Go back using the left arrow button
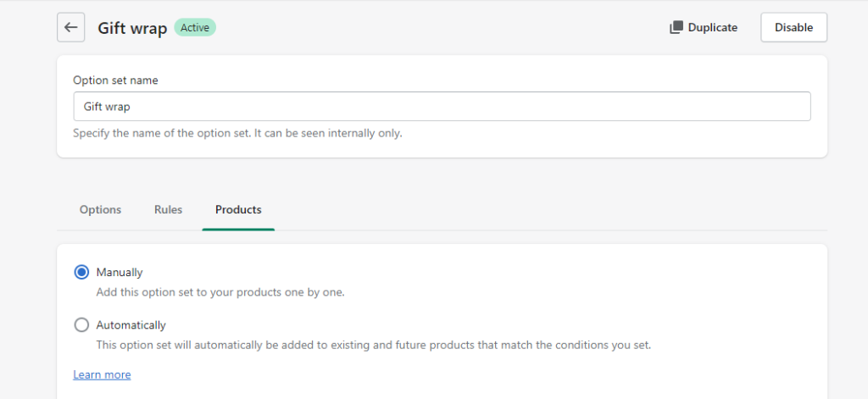The width and height of the screenshot is (868, 399). [x=71, y=27]
